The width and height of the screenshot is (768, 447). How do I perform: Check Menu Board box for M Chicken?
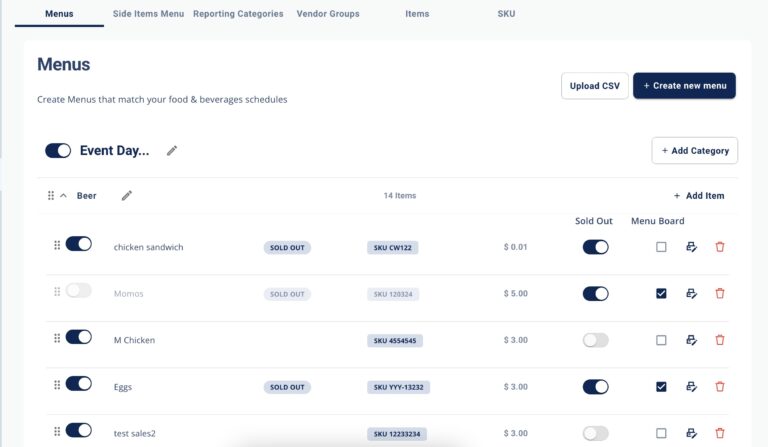pyautogui.click(x=661, y=340)
